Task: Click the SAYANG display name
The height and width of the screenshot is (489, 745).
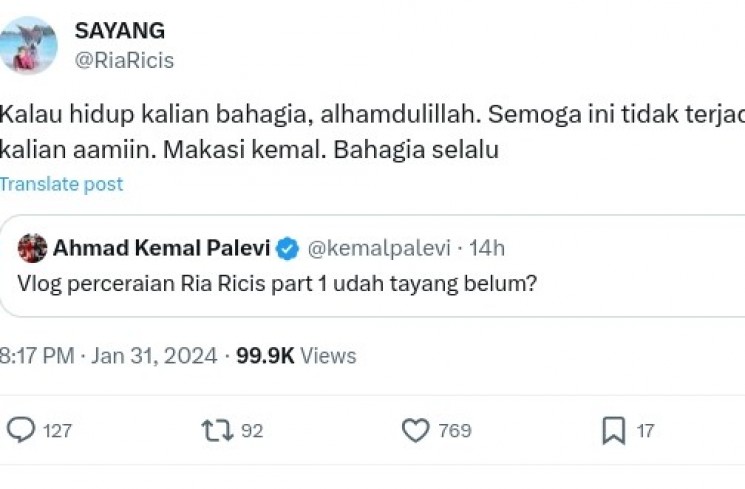Action: click(x=120, y=31)
